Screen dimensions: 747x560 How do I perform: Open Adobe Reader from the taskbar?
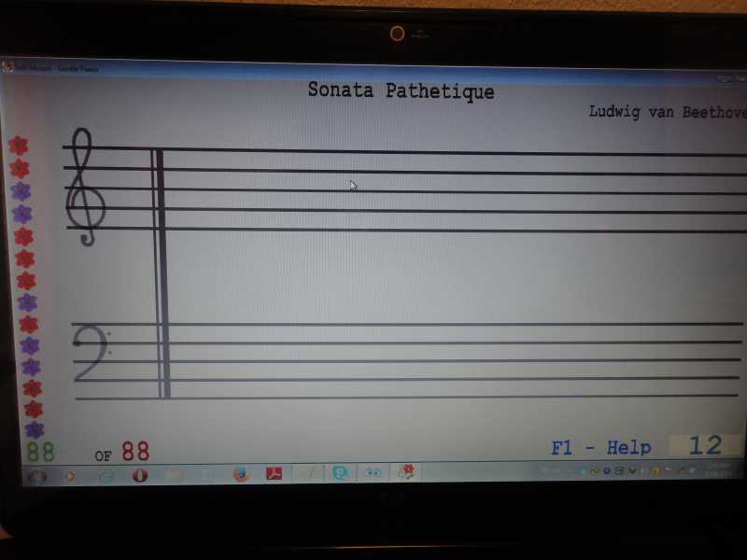coord(274,473)
